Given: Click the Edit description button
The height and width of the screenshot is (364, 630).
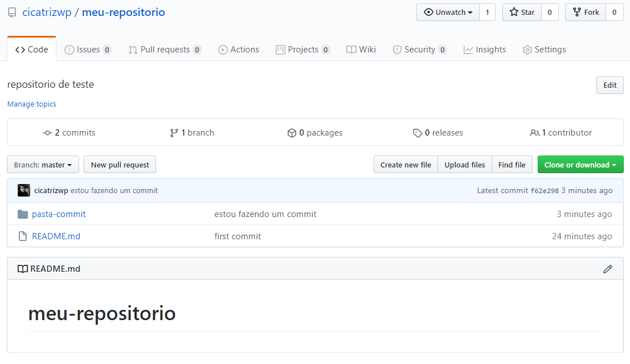Looking at the screenshot, I should tap(610, 85).
